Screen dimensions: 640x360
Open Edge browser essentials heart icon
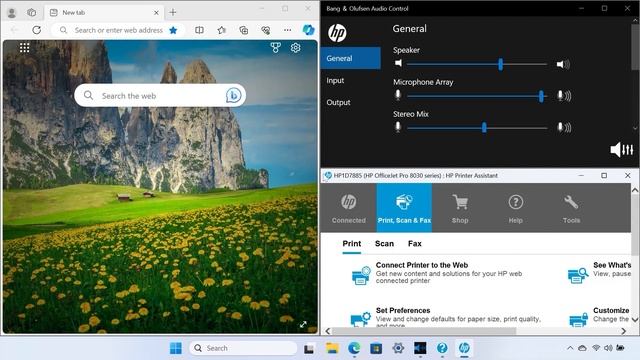tap(266, 30)
